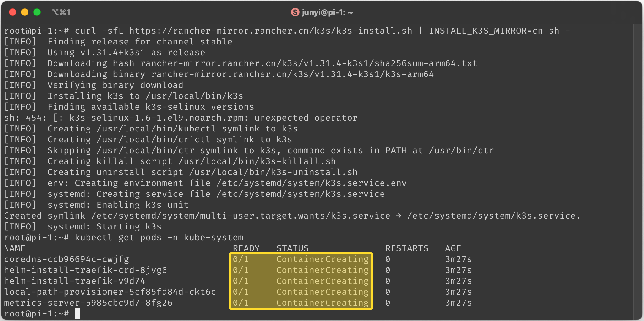The height and width of the screenshot is (321, 644).
Task: Click text 'INSTALL_K3S_MIRROR=cn'
Action: (486, 31)
